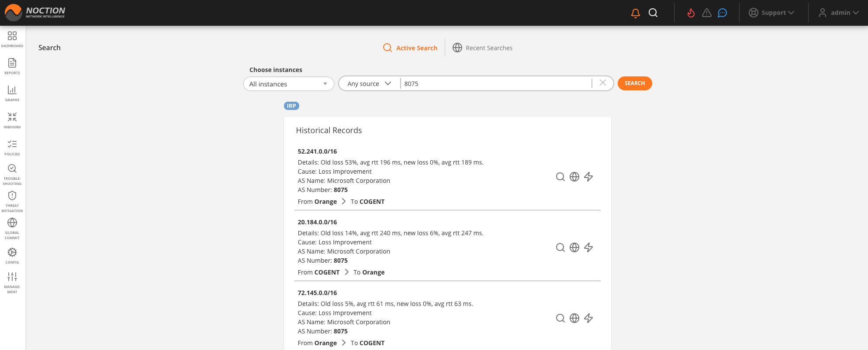Click the 20.184.0.0/16 prefix heading
This screenshot has width=868, height=350.
(317, 222)
